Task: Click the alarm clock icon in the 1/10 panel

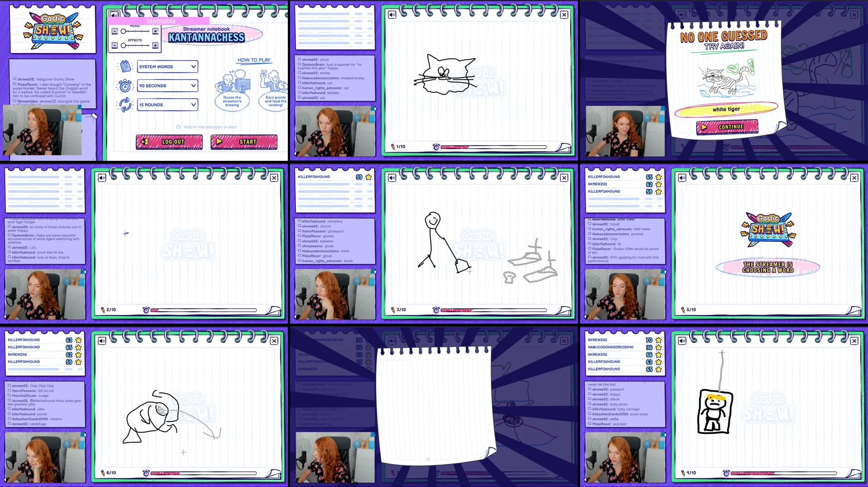Action: (x=436, y=147)
